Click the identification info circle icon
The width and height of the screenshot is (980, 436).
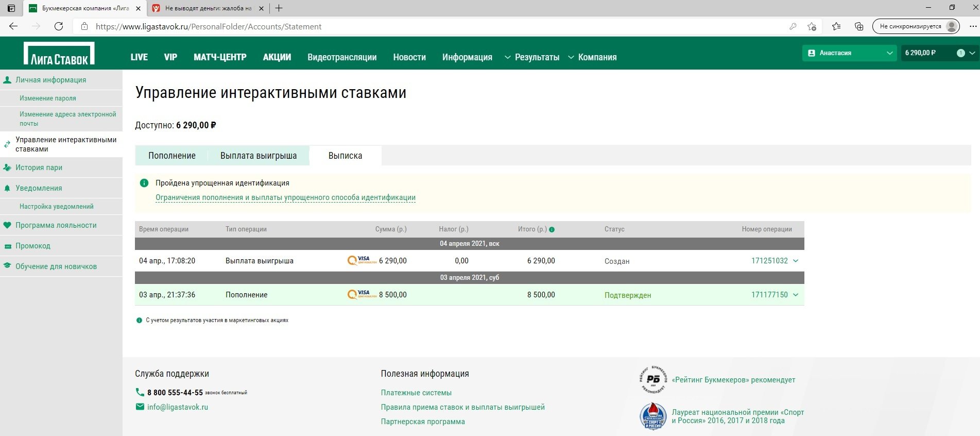pos(144,183)
